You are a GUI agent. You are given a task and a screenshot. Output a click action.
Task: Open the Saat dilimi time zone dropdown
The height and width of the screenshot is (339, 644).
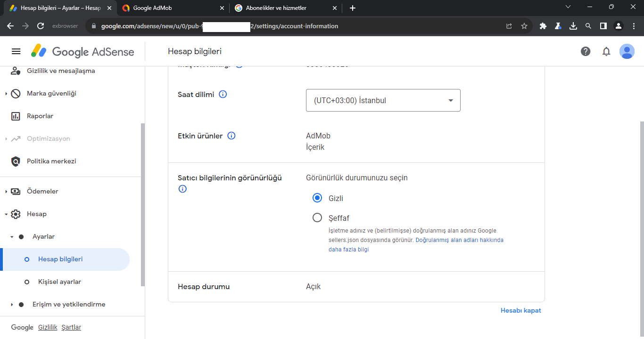tap(383, 100)
